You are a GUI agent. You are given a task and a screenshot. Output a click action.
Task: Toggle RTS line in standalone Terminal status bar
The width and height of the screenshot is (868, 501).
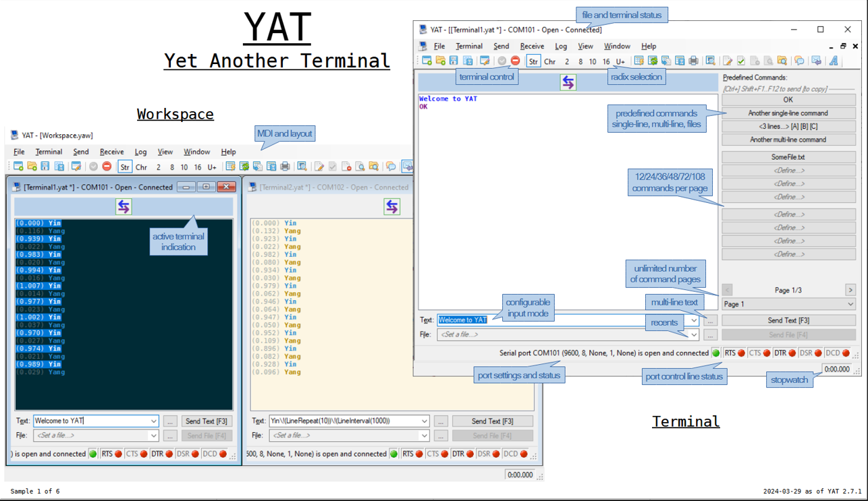pos(734,353)
